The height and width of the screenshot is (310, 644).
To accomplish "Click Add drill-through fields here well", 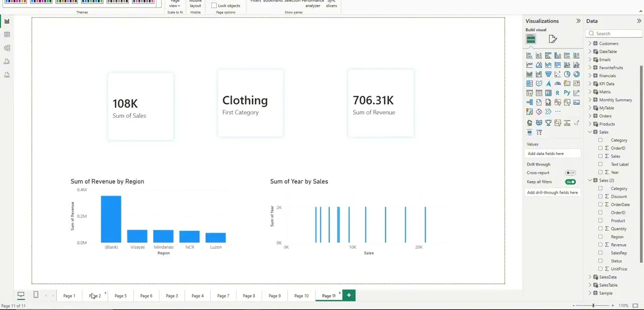I will click(552, 193).
